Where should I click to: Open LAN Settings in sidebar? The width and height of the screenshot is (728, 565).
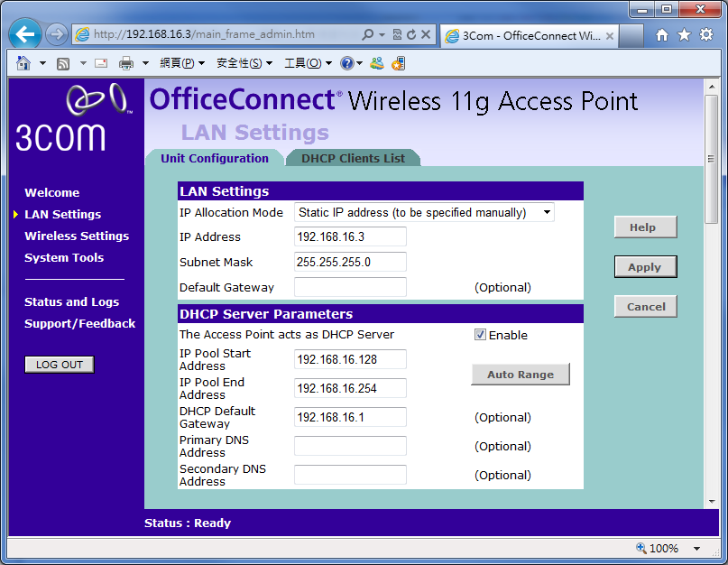[x=62, y=214]
